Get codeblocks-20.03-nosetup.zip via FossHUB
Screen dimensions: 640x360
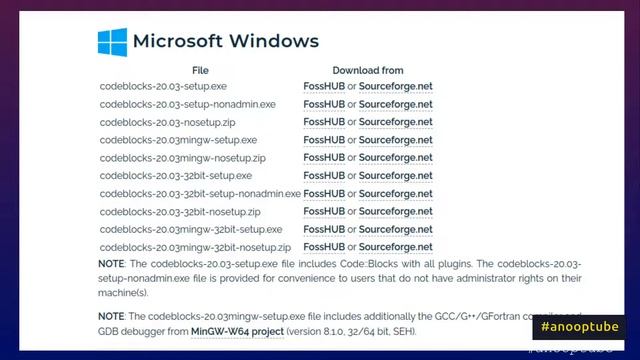[x=324, y=122]
